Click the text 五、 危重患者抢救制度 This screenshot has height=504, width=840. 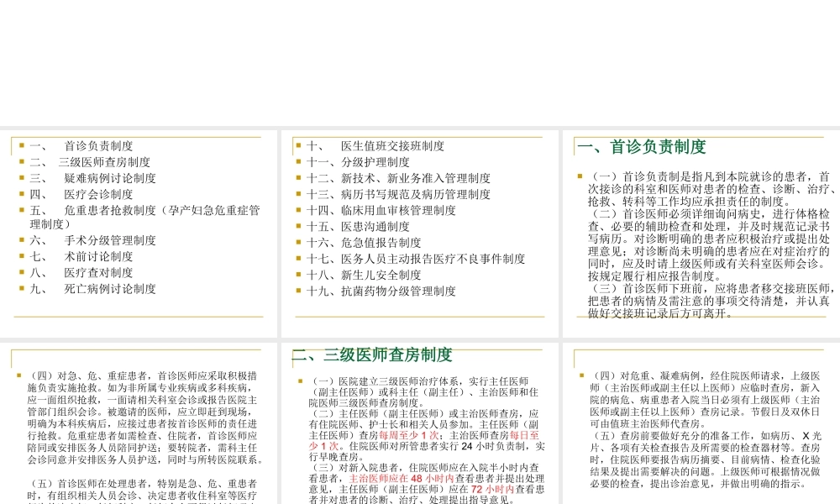pos(92,211)
